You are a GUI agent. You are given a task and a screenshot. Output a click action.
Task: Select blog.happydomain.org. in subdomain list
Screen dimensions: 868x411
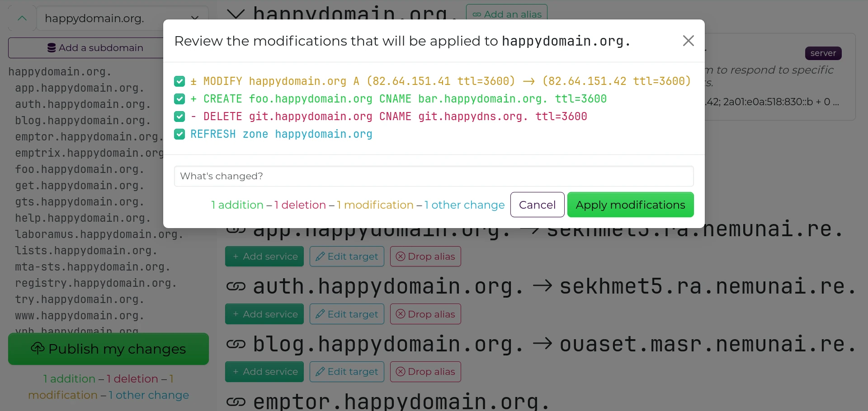[83, 121]
